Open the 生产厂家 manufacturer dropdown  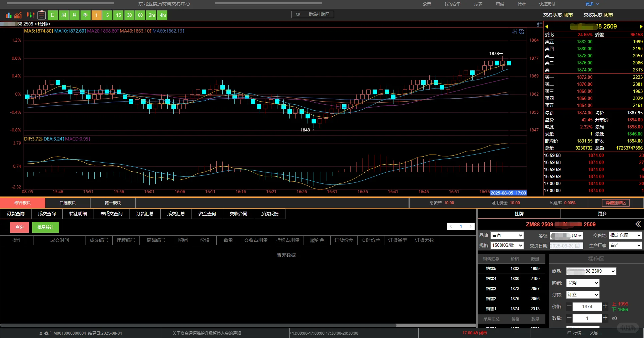click(626, 245)
